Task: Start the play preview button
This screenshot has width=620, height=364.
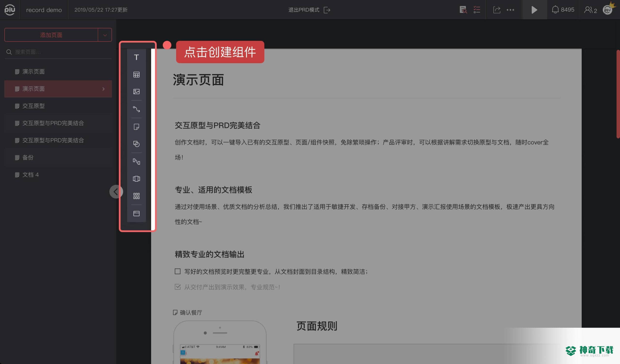Action: (x=534, y=10)
